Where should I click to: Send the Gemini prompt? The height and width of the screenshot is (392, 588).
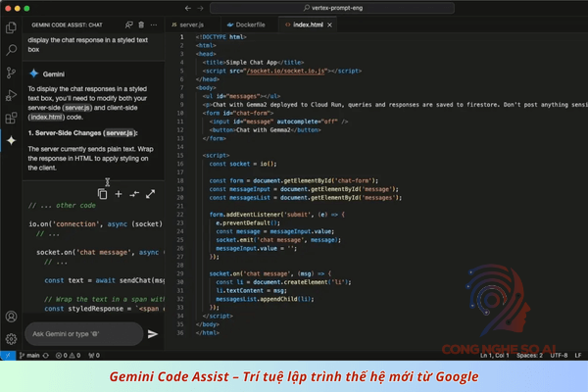153,334
